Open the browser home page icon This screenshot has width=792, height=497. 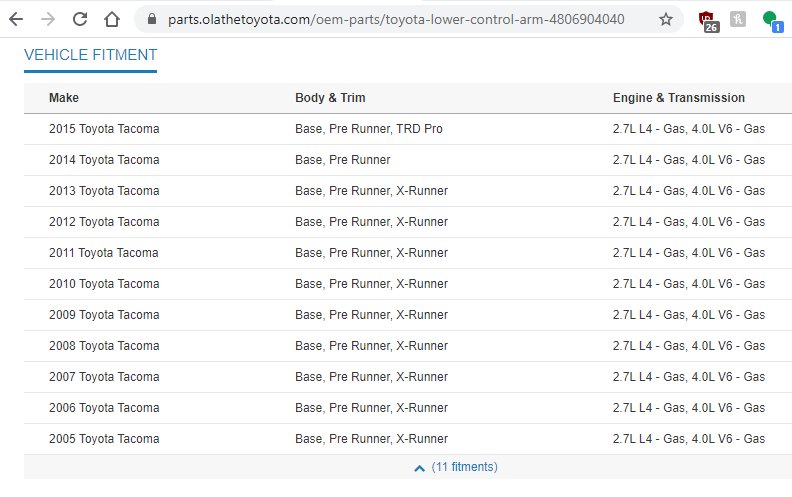tap(112, 19)
